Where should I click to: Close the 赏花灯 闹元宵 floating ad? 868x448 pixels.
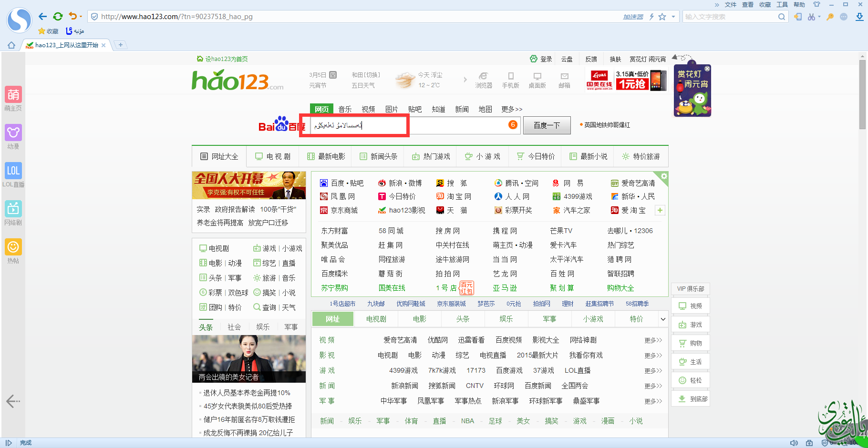point(707,69)
